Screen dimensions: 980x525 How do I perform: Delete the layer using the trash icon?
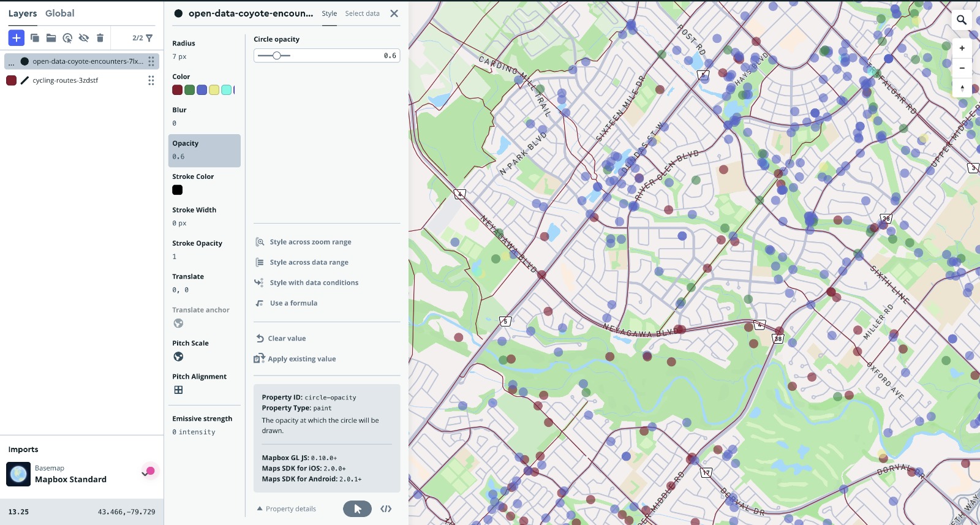pos(100,38)
